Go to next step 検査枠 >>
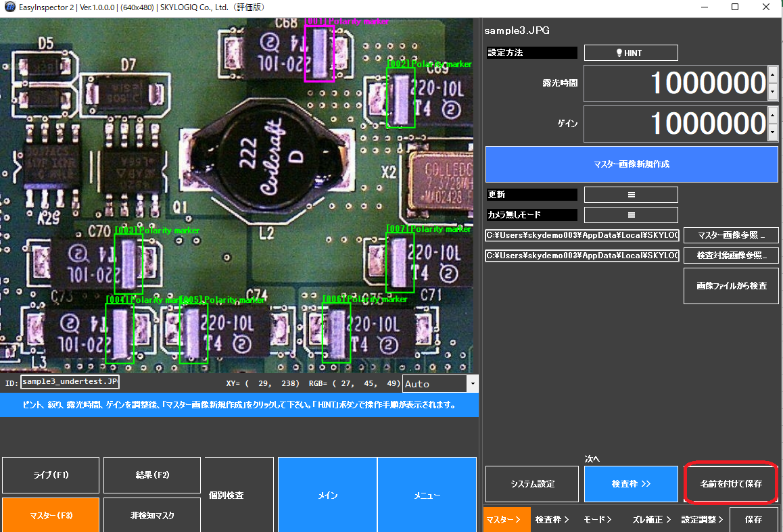 631,484
